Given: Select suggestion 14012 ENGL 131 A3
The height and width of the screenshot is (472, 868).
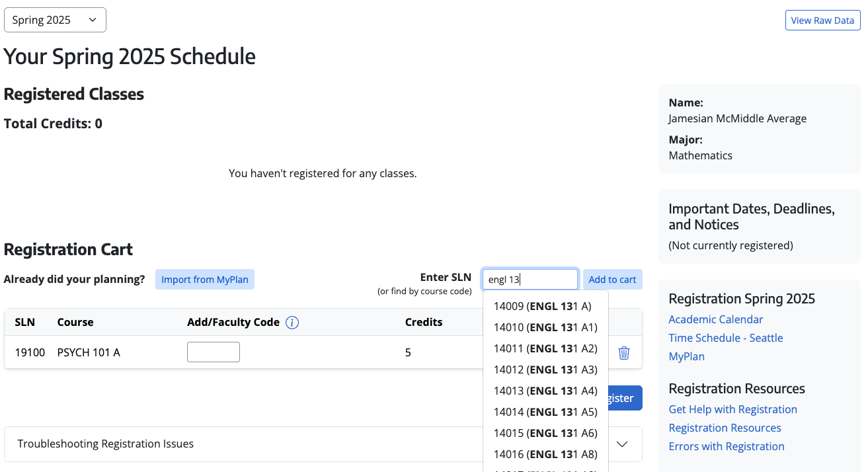Looking at the screenshot, I should click(x=543, y=369).
